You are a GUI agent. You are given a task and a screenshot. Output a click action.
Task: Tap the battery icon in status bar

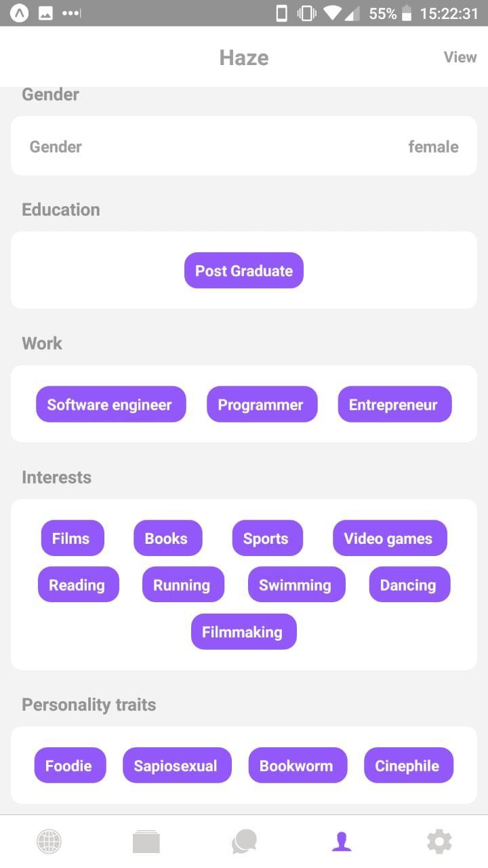(407, 14)
